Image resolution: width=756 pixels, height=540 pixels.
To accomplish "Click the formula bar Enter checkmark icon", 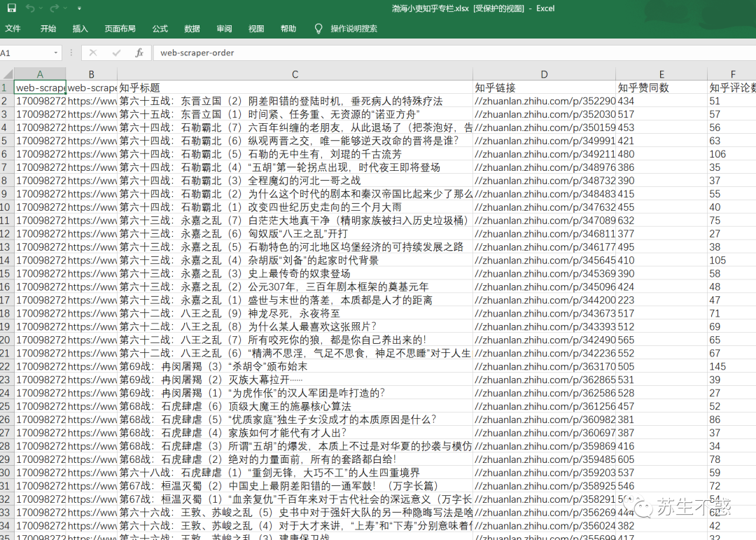I will pos(116,53).
